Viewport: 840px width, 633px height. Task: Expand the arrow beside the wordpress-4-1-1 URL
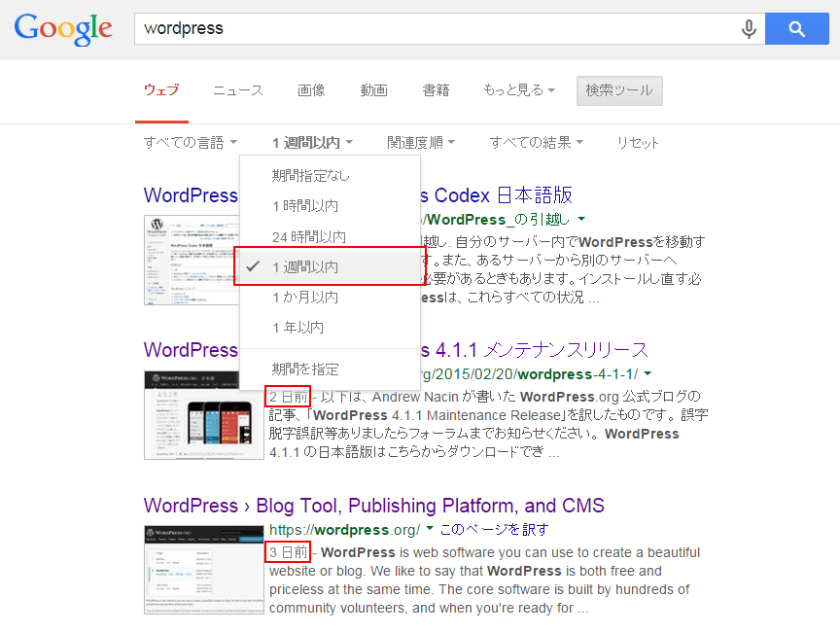point(647,373)
